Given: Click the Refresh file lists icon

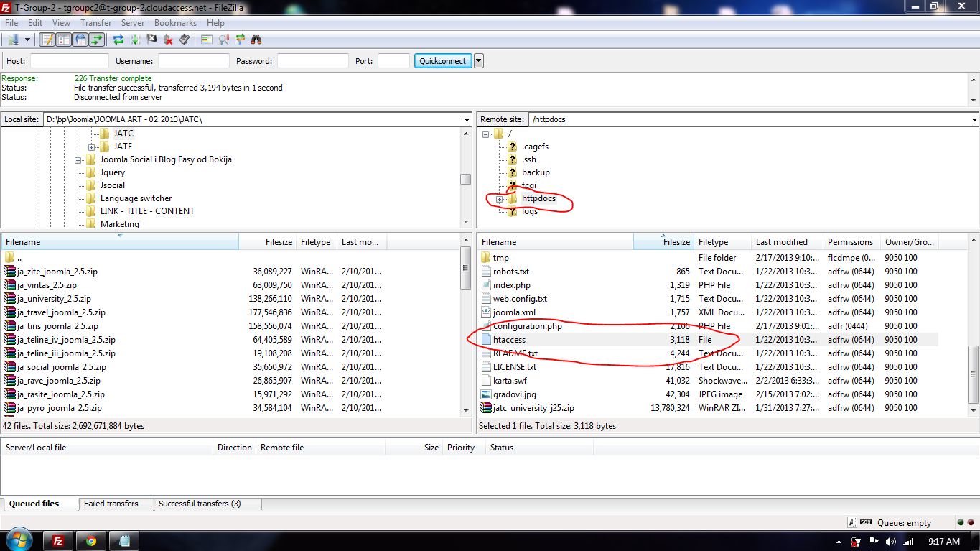Looking at the screenshot, I should click(x=118, y=40).
